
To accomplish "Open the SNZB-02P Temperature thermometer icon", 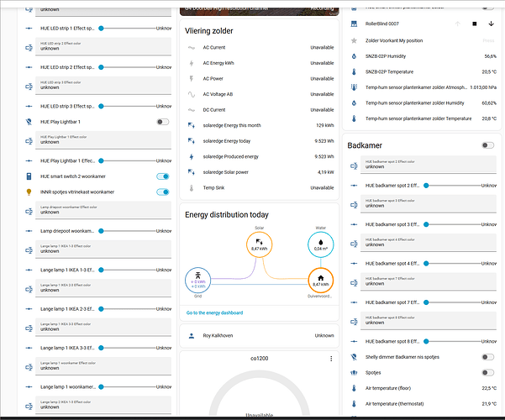I will (354, 72).
